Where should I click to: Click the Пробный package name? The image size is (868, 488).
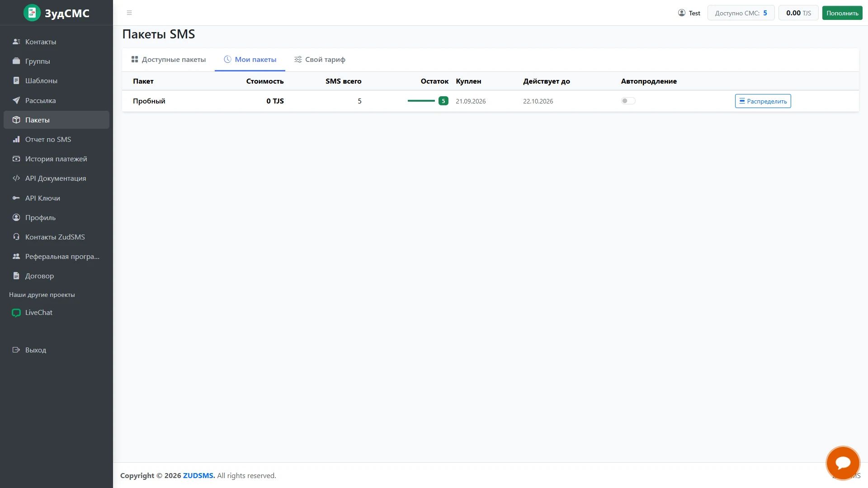pyautogui.click(x=149, y=101)
